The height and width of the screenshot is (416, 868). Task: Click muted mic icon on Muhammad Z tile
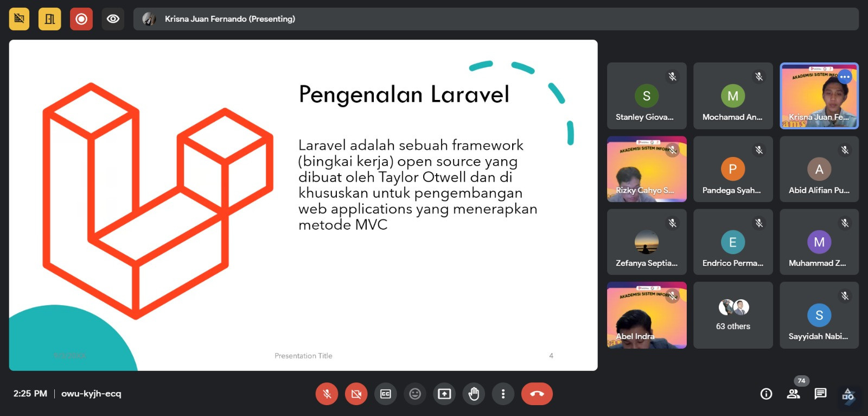click(845, 223)
